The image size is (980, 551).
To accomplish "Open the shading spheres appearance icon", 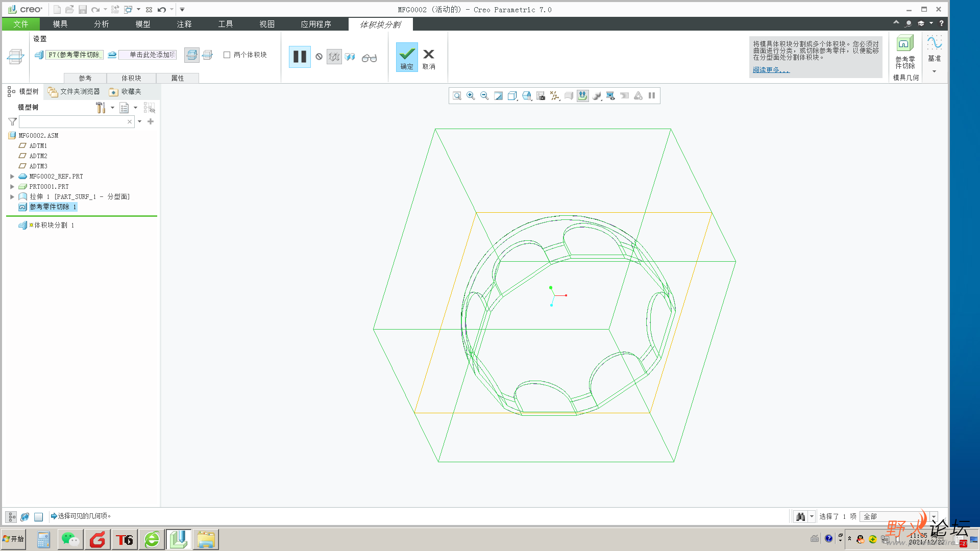I will point(597,96).
